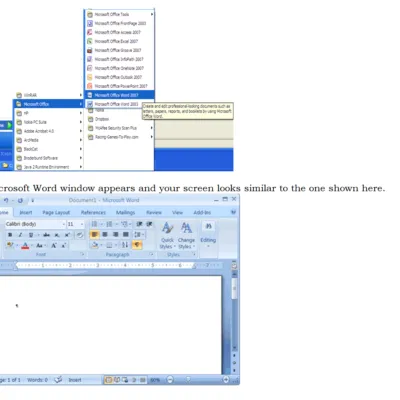Apply Strikethrough formatting
This screenshot has width=400, height=400.
click(46, 235)
